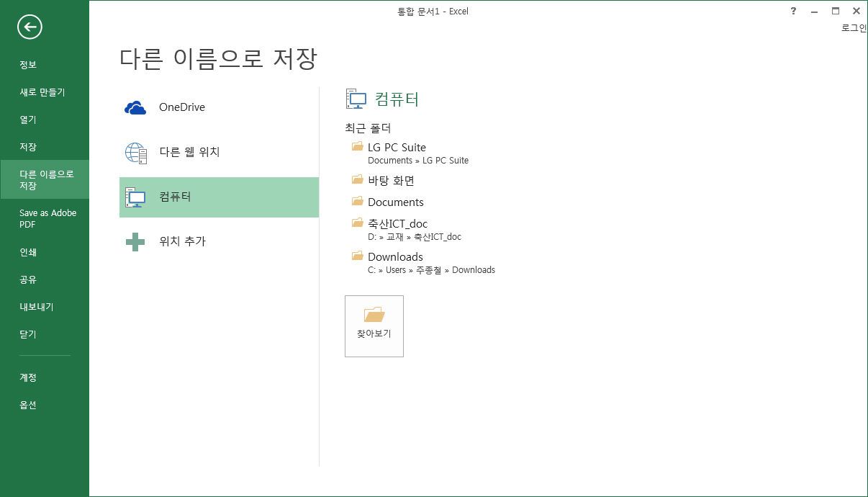Click the folder icon next to 바탕 화면
The width and height of the screenshot is (868, 497).
(357, 179)
